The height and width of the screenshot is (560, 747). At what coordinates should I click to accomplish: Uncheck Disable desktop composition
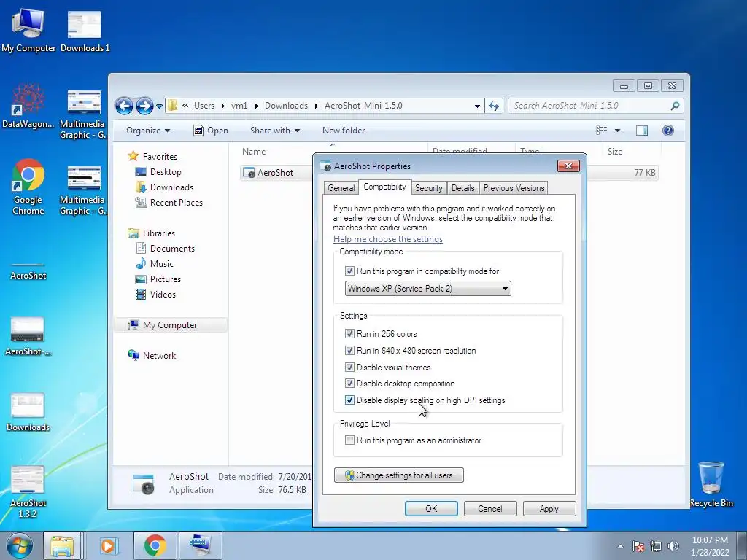pos(349,384)
